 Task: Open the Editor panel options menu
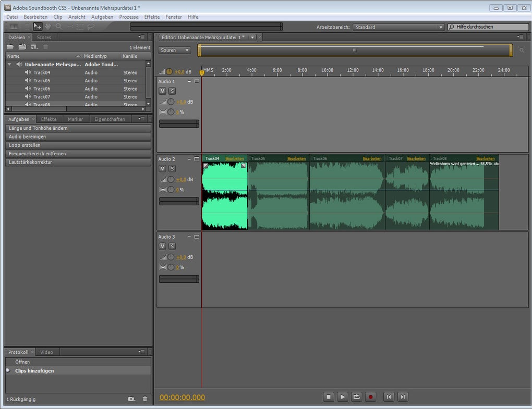pyautogui.click(x=520, y=36)
